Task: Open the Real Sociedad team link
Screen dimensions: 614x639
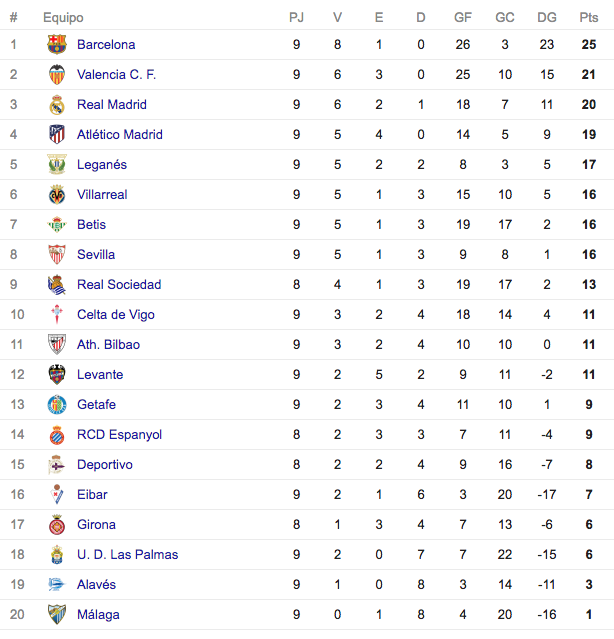Action: pos(119,284)
